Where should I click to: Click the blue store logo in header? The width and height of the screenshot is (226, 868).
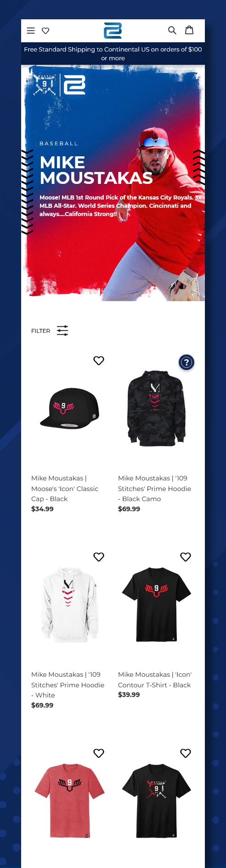(113, 30)
